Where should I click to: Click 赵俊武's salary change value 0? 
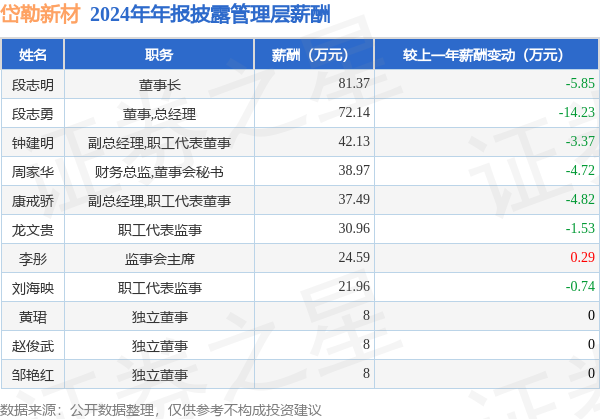[x=591, y=344]
